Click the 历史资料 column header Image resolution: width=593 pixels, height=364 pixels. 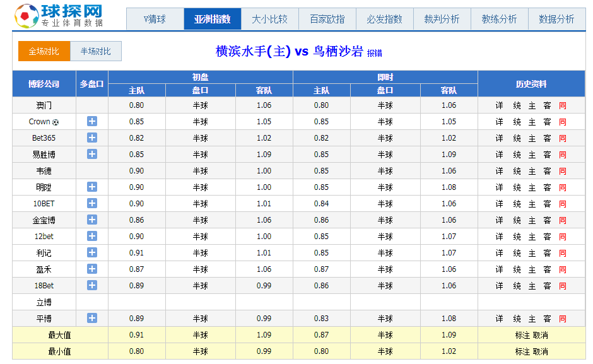point(531,84)
